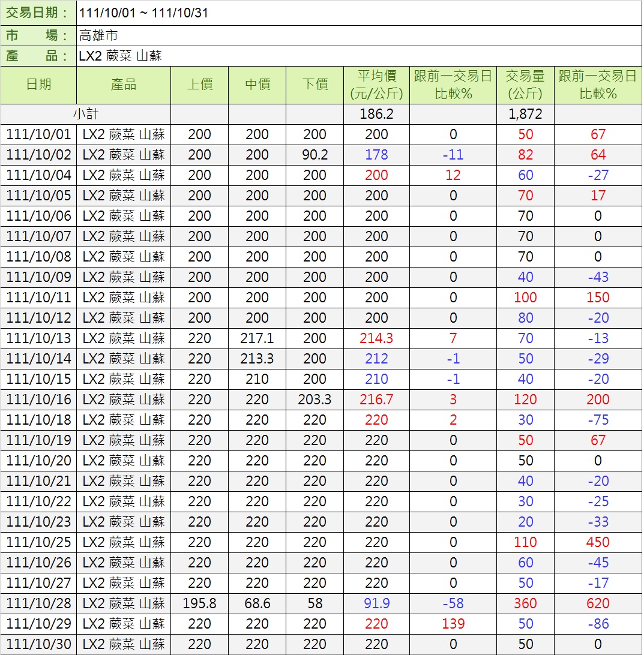Click the average price 91.9 cell
The image size is (644, 655).
376,603
